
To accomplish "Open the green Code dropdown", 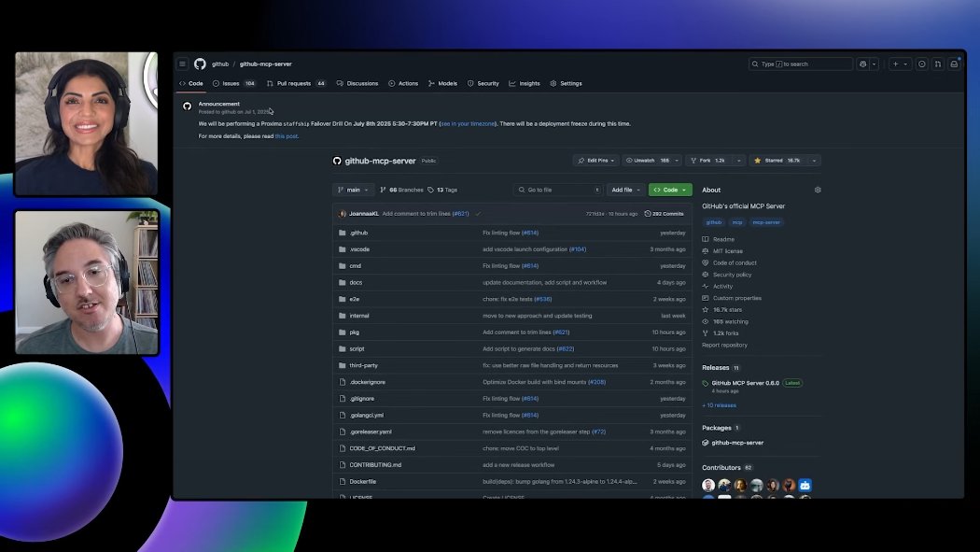I will [x=670, y=190].
